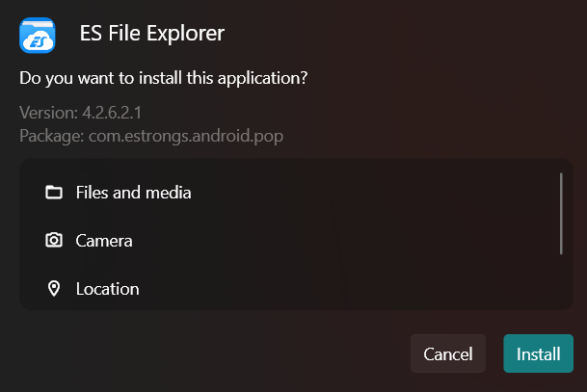The width and height of the screenshot is (587, 392).
Task: Click the ES File Explorer title text
Action: point(152,34)
